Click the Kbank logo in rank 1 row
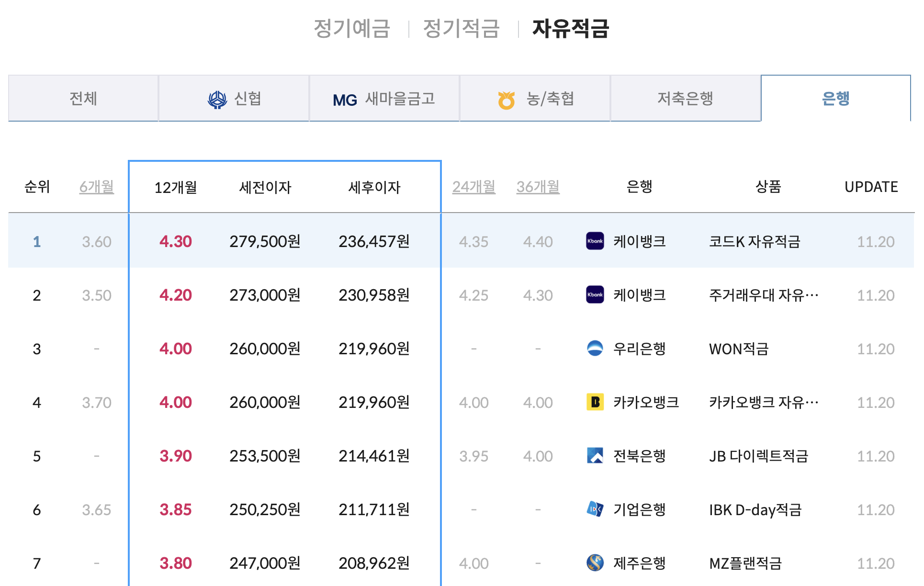Screen dimensions: 924x586 click(595, 241)
